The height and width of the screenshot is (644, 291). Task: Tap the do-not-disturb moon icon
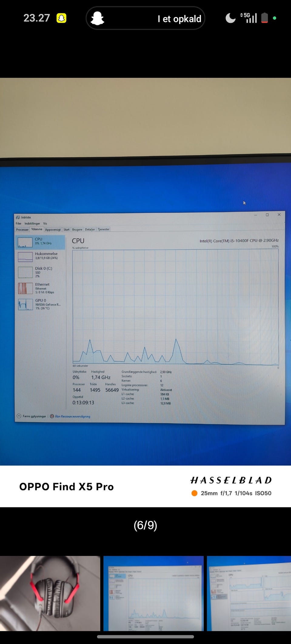coord(230,18)
